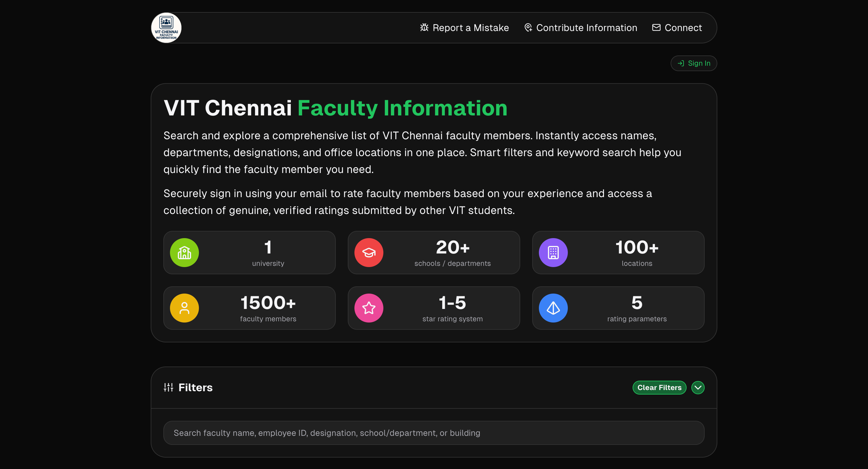
Task: Click the red graduation cap icon
Action: 369,252
